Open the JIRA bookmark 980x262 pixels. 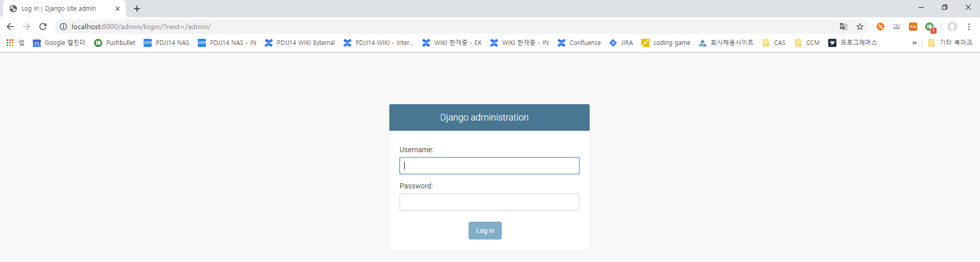(621, 43)
